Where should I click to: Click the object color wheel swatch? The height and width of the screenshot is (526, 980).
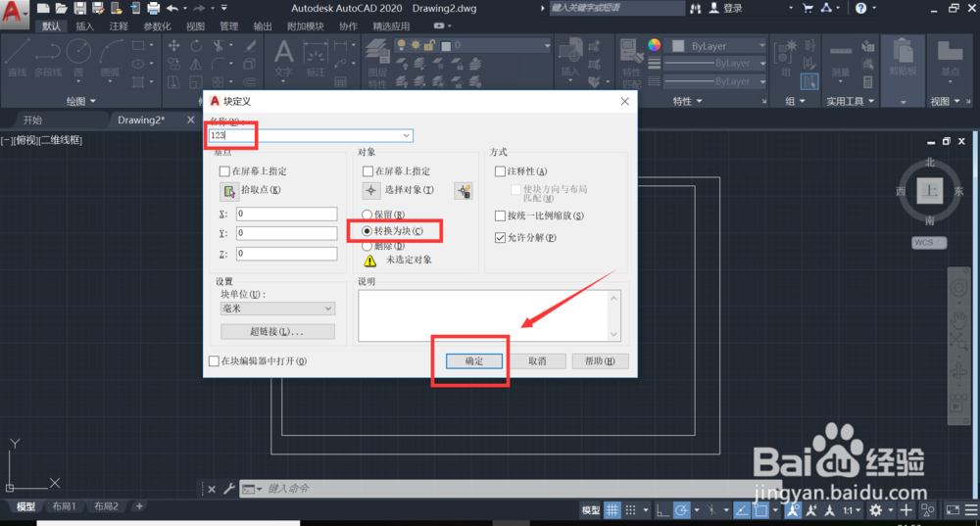(654, 45)
